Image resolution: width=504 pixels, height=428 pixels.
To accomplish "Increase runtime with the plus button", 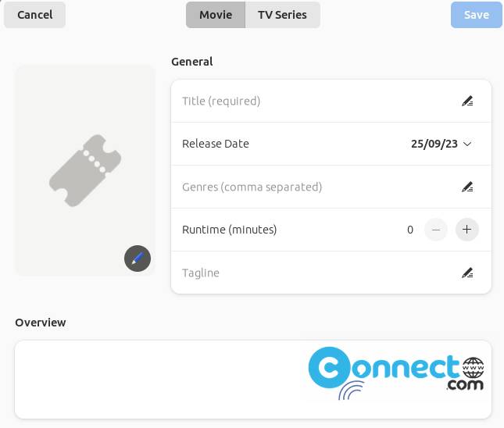I will (x=466, y=230).
